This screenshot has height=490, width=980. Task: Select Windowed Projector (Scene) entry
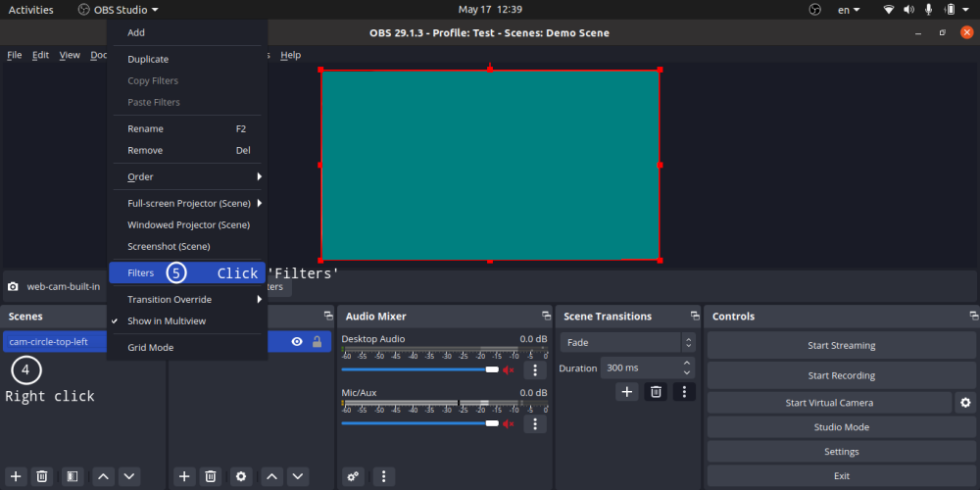pyautogui.click(x=187, y=225)
